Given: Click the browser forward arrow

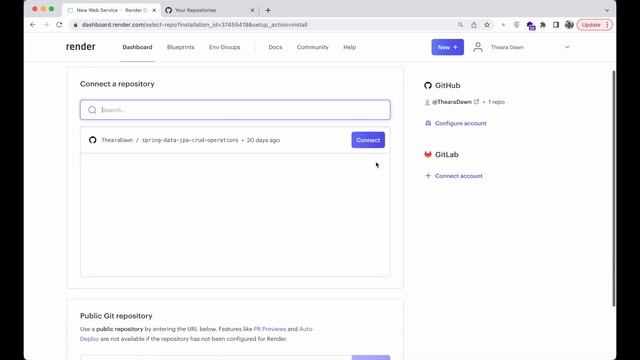Looking at the screenshot, I should pyautogui.click(x=46, y=25).
